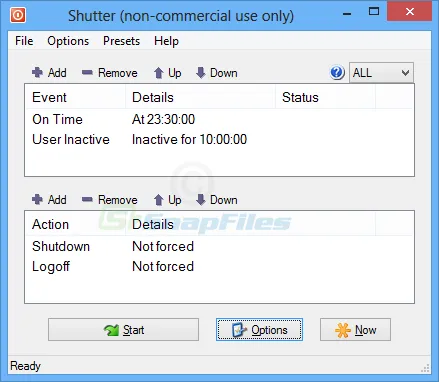The image size is (439, 382).
Task: Click the Now button
Action: 355,330
